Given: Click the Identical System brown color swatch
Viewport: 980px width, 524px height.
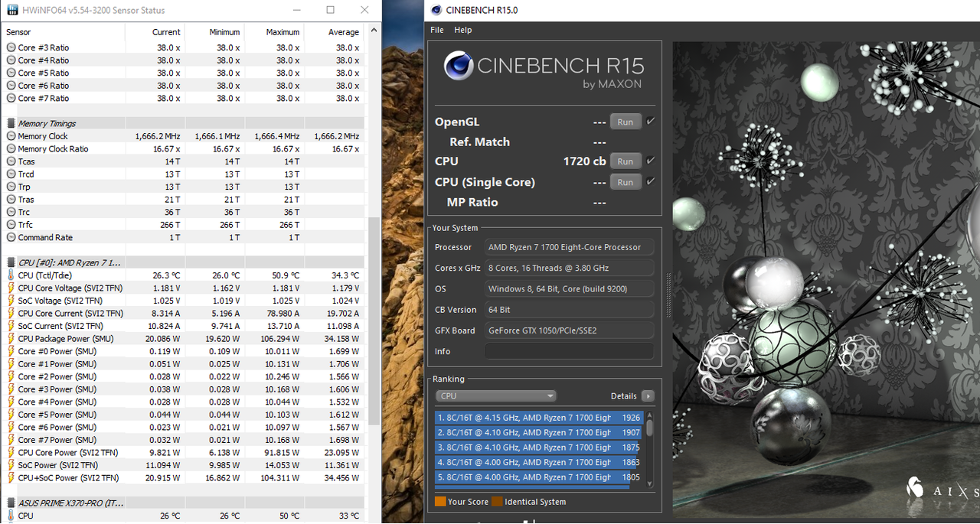Looking at the screenshot, I should 497,502.
